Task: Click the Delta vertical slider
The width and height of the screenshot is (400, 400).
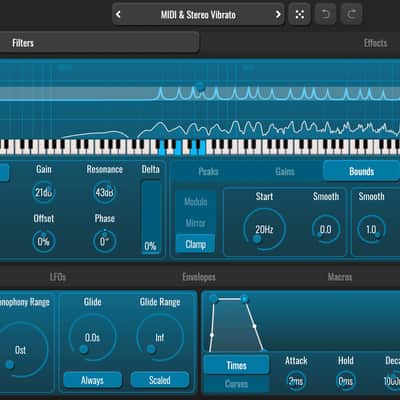Action: click(151, 217)
